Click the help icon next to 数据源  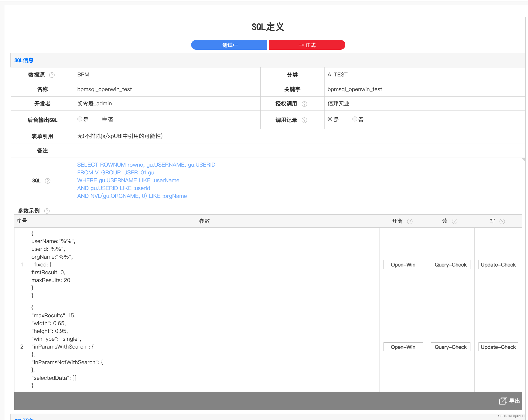(x=52, y=75)
